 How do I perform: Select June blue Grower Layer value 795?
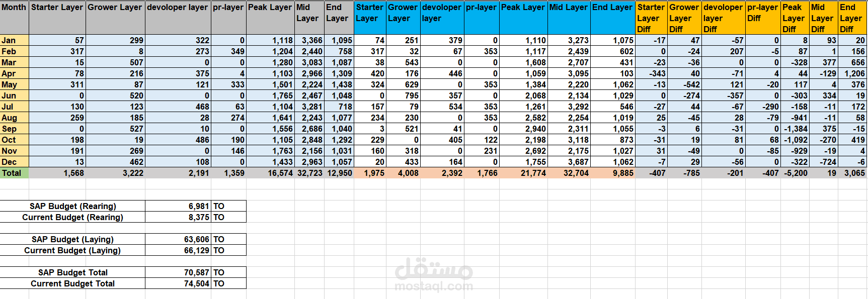click(404, 95)
